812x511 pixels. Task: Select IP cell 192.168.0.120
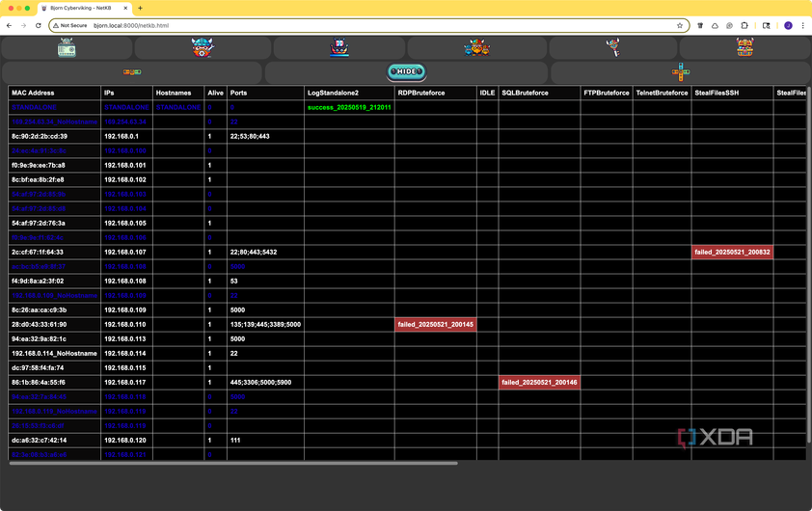tap(127, 441)
